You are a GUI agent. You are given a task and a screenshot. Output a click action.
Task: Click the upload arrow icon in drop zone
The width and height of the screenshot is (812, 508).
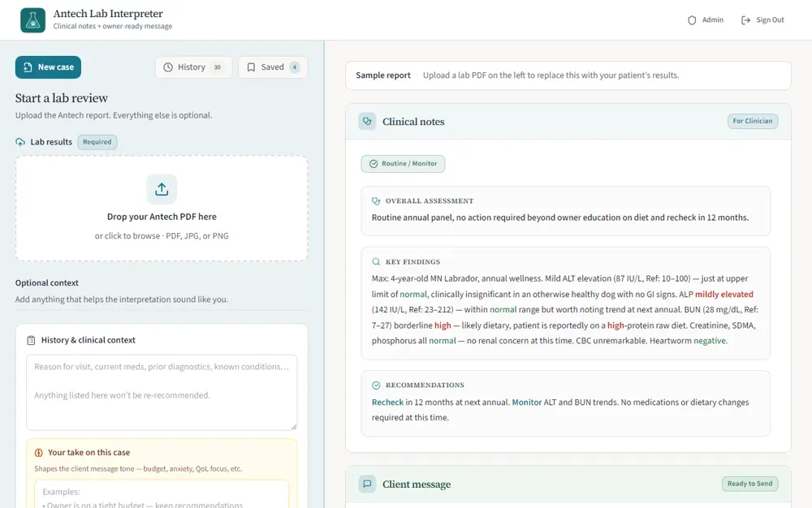162,189
